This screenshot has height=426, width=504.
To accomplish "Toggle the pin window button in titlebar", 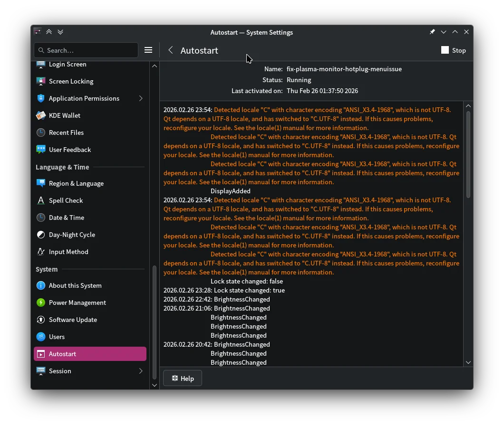I will coord(432,32).
